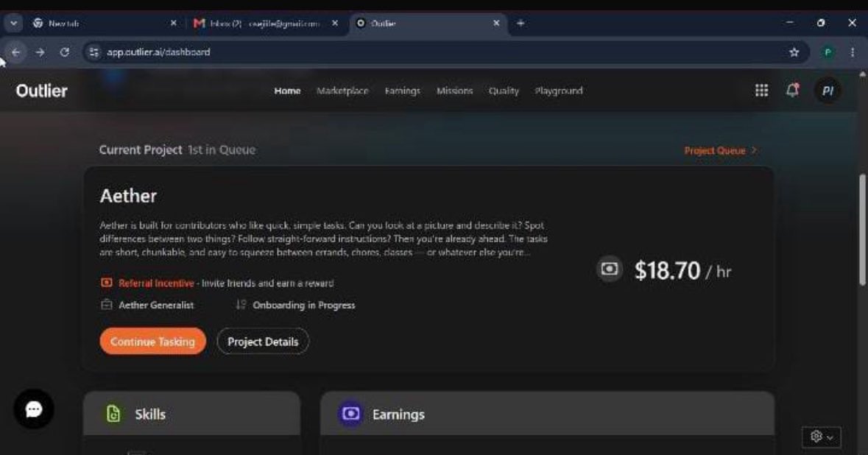Screen dimensions: 868x455
Task: Open Project Queue chevron link
Action: (x=720, y=150)
